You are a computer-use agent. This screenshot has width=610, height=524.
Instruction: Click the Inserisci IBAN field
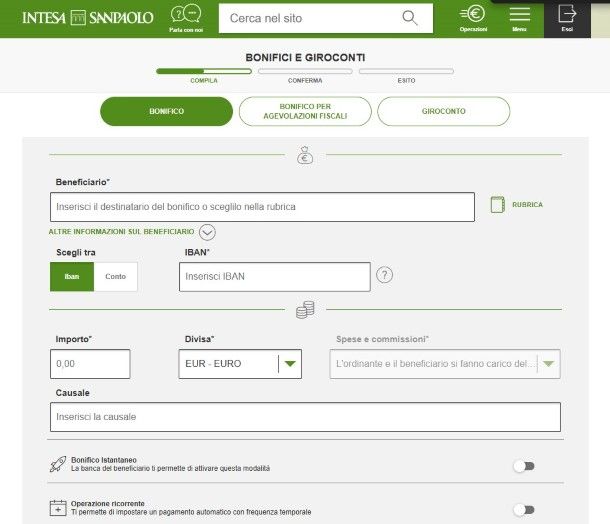pos(275,277)
